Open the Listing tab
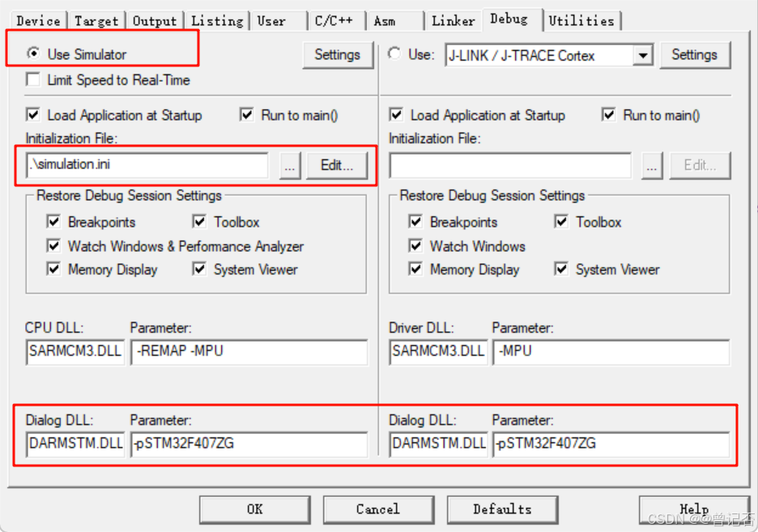The image size is (758, 532). (217, 21)
